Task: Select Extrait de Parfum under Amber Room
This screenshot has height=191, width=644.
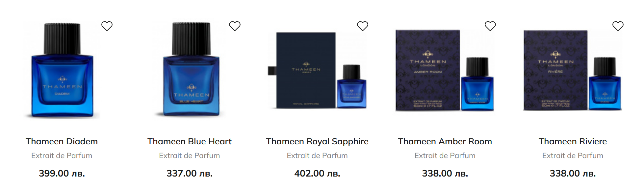Action: 445,155
